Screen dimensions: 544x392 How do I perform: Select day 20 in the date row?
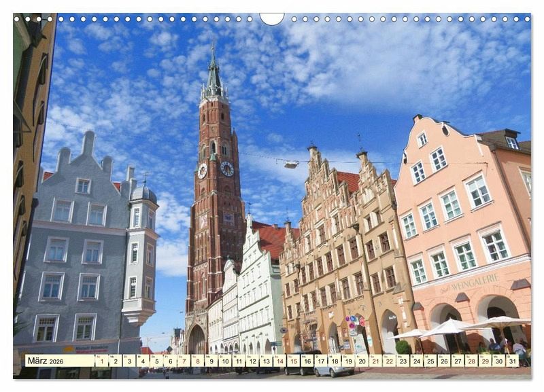point(362,361)
